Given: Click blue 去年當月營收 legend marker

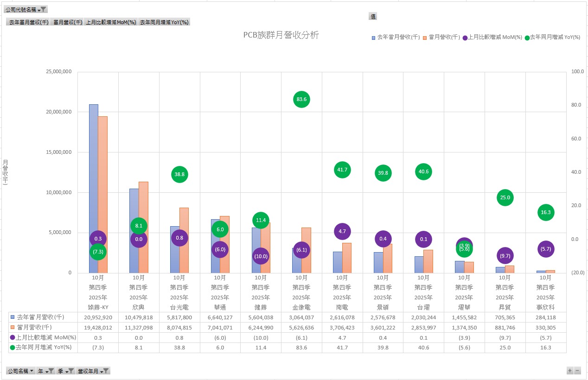Looking at the screenshot, I should click(x=373, y=38).
